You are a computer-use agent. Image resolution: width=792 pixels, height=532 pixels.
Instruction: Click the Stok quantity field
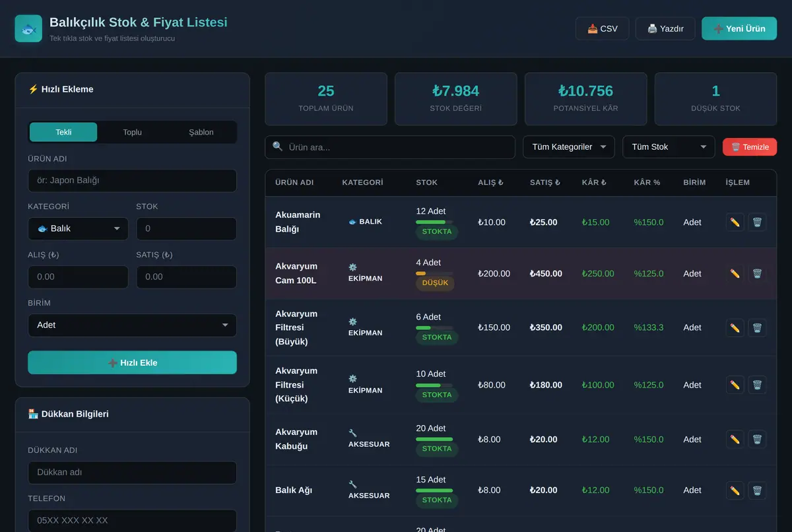coord(186,228)
